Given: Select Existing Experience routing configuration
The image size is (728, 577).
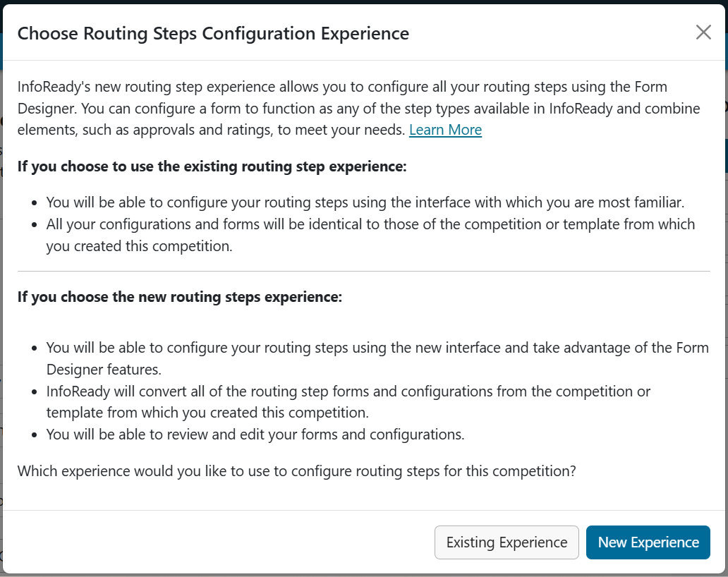Looking at the screenshot, I should tap(506, 542).
